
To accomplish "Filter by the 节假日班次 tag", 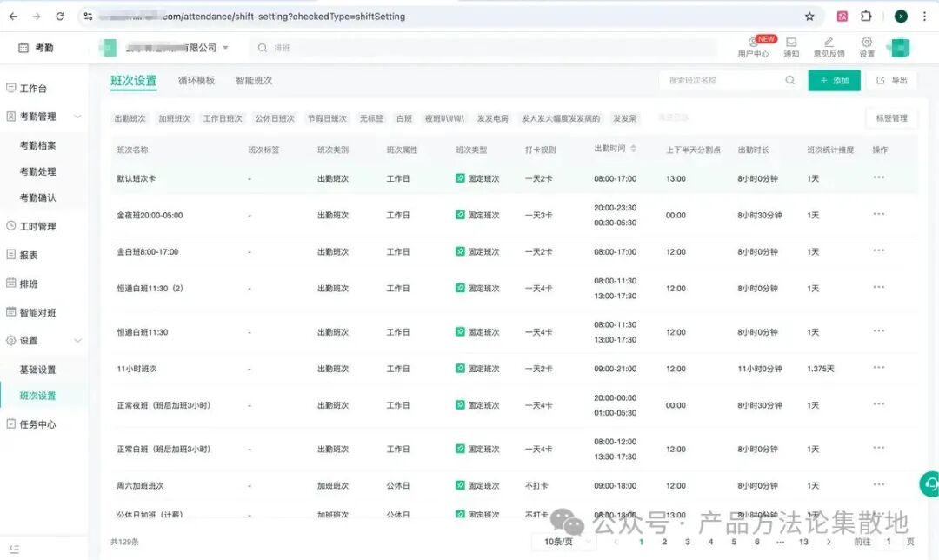I will [327, 118].
